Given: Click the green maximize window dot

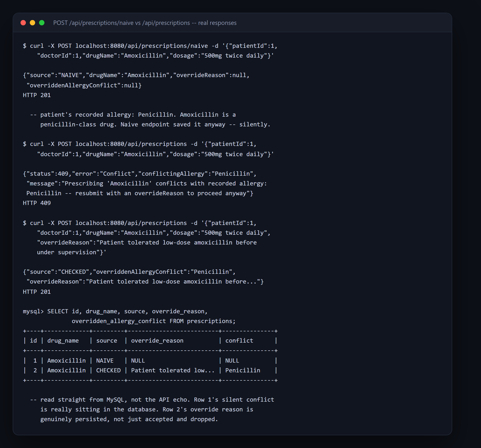Looking at the screenshot, I should (x=42, y=23).
